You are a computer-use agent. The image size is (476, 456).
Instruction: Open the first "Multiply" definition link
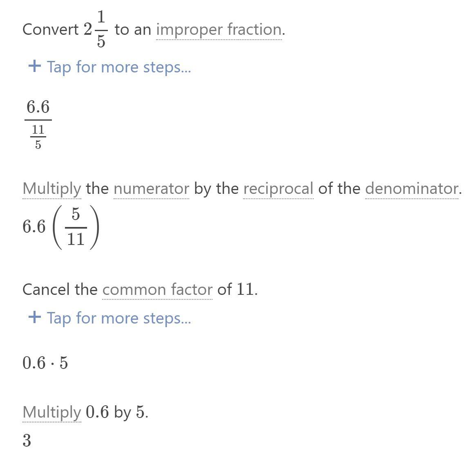point(52,189)
